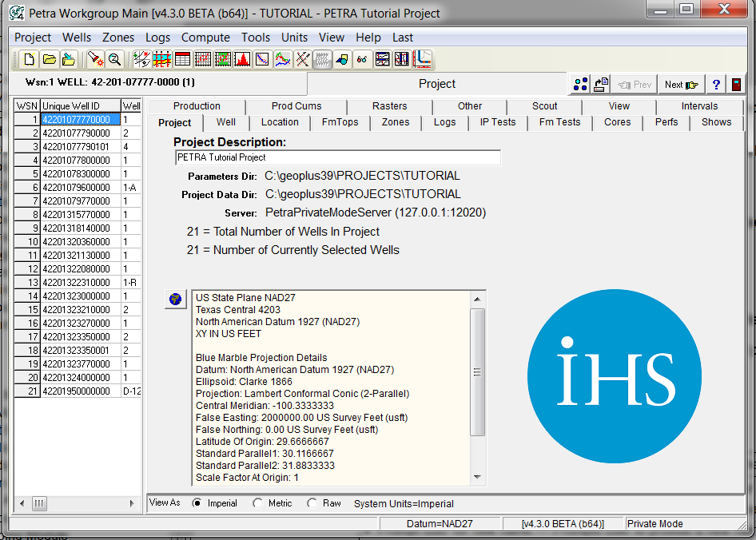Click the blue question mark help icon
Image resolution: width=756 pixels, height=540 pixels.
point(716,85)
